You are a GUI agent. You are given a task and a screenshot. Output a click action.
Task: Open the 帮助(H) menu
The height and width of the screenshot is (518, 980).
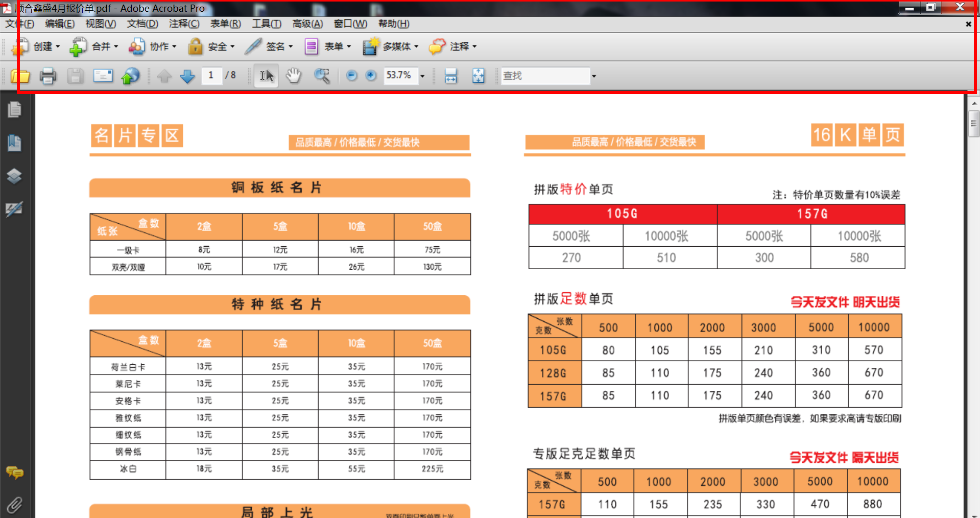393,24
